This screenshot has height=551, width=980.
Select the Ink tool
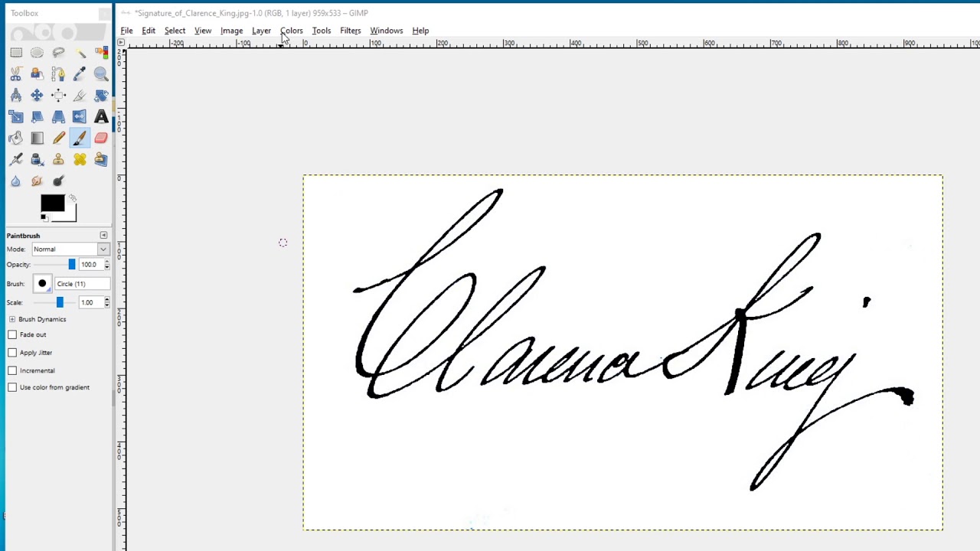click(37, 160)
